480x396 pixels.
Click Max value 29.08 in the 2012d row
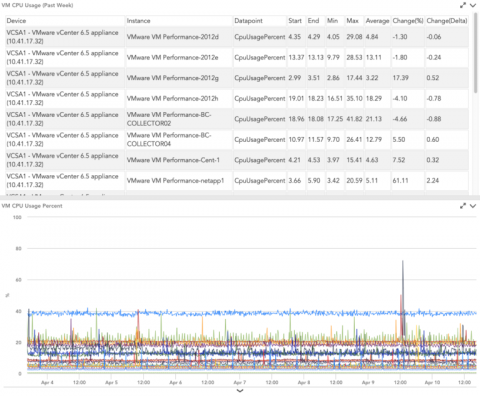click(x=354, y=37)
